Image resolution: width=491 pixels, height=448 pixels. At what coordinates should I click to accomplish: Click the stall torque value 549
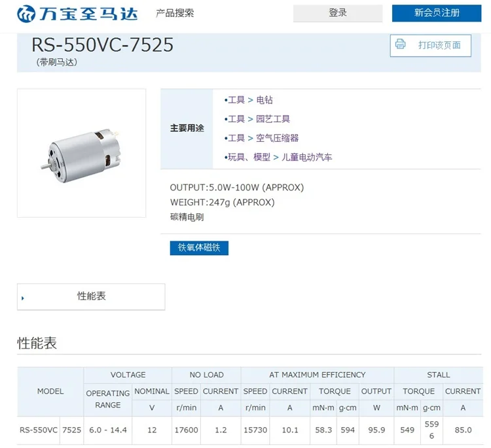[407, 430]
